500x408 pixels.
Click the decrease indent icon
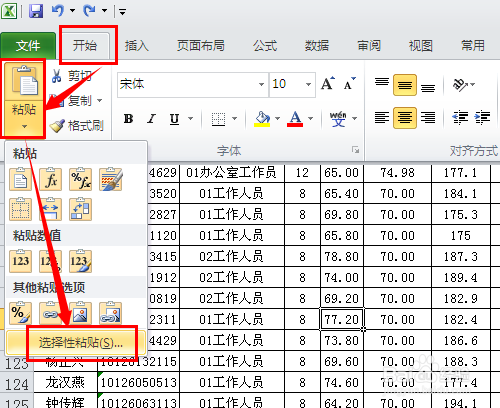pos(460,118)
